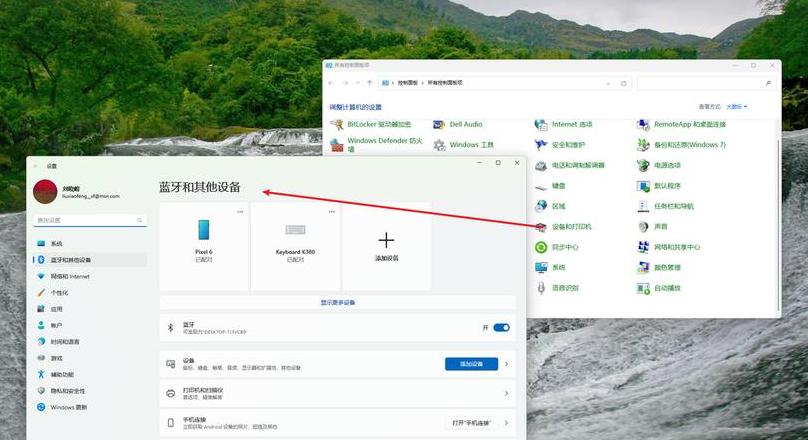Open more options for Pixel 6 device
Screen dimensions: 808x440
pos(240,212)
